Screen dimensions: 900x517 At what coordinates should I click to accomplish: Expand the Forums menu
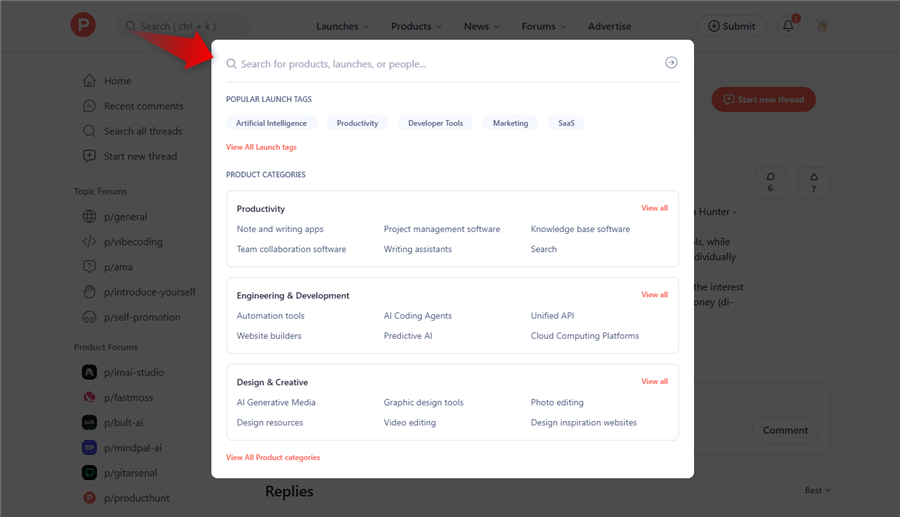(x=544, y=26)
